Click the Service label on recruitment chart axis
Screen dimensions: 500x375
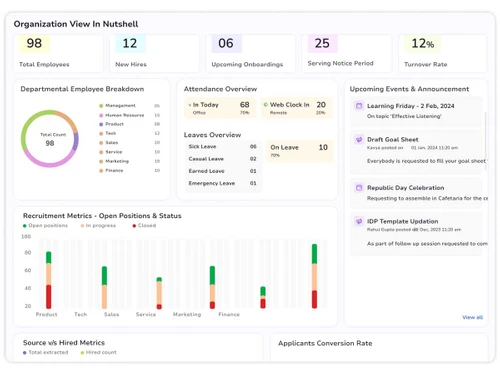(146, 314)
